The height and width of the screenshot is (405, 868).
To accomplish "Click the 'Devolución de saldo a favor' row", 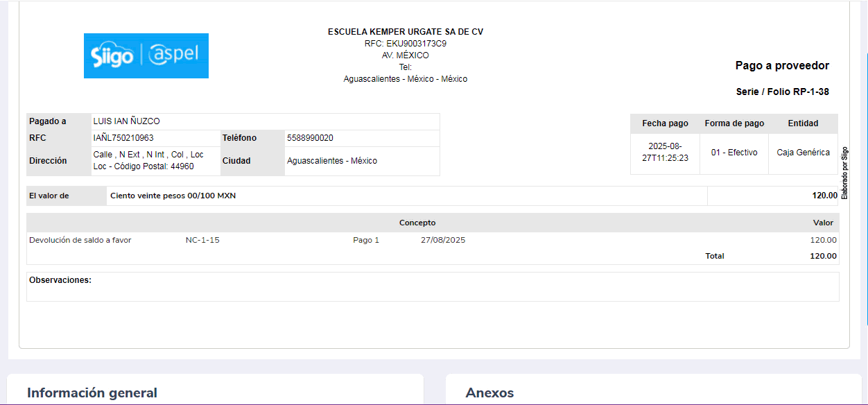I will pyautogui.click(x=80, y=240).
